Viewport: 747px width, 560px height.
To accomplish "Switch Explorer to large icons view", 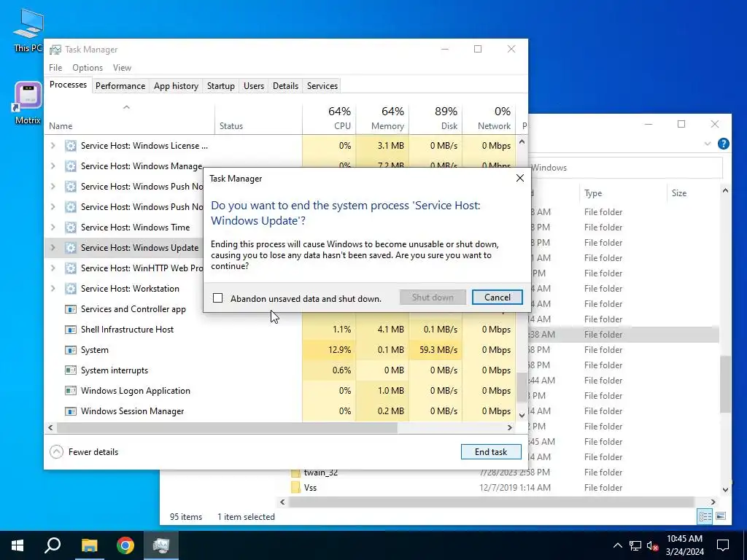I will click(720, 517).
